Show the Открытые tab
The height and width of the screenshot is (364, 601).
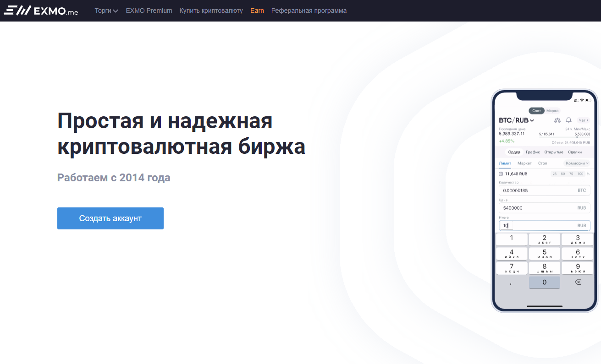[554, 152]
